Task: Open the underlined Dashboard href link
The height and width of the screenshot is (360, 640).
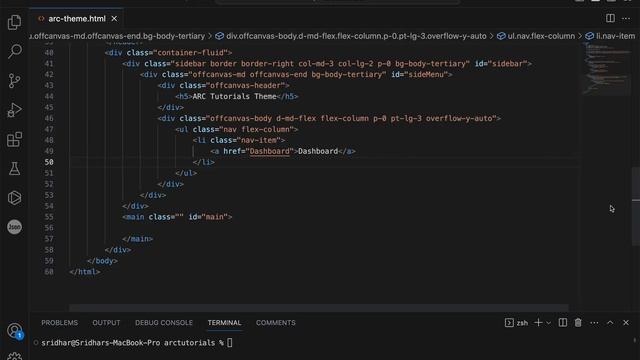Action: [x=269, y=151]
